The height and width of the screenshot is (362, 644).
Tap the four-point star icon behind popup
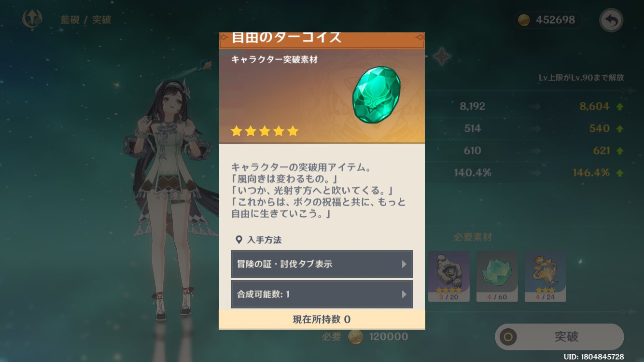click(441, 57)
